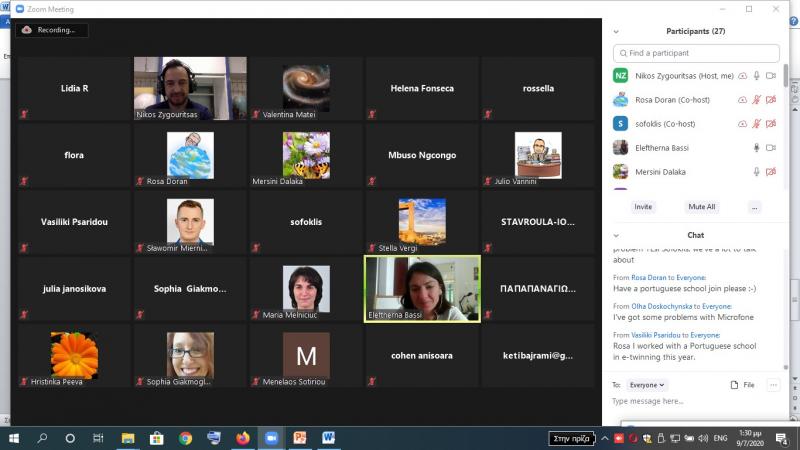This screenshot has width=800, height=450.
Task: Open chat more options menu next to File
Action: (x=772, y=384)
